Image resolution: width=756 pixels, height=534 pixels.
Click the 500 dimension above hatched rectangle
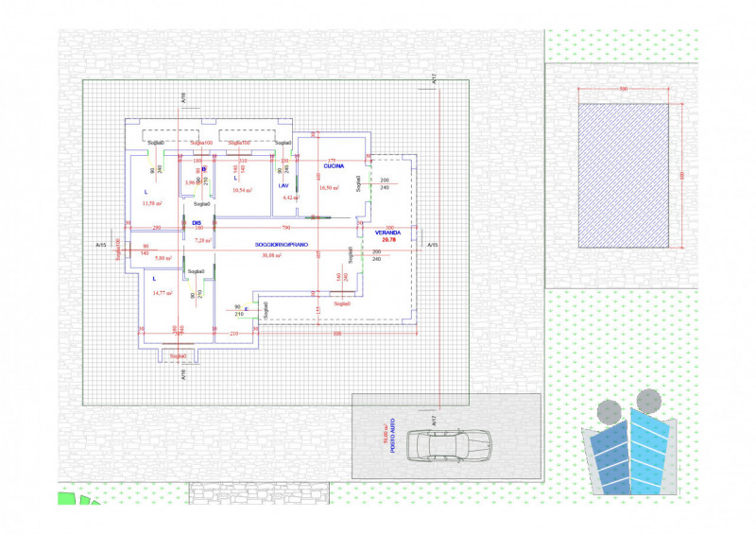(624, 88)
